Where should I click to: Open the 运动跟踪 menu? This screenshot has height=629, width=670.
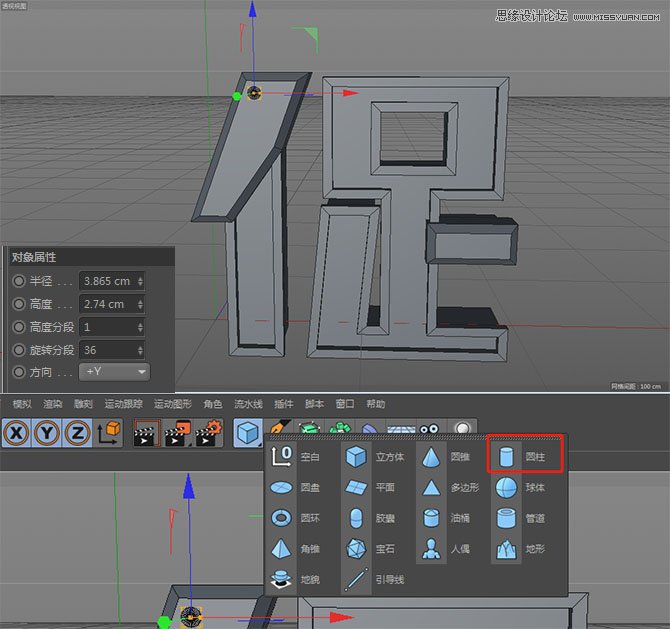(123, 404)
